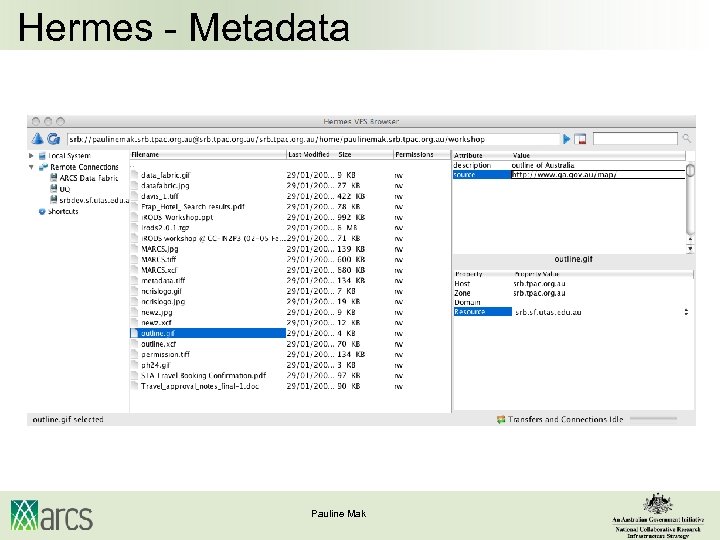Viewport: 720px width, 540px height.
Task: Click file icon next to MARCS.jpg
Action: 135,249
